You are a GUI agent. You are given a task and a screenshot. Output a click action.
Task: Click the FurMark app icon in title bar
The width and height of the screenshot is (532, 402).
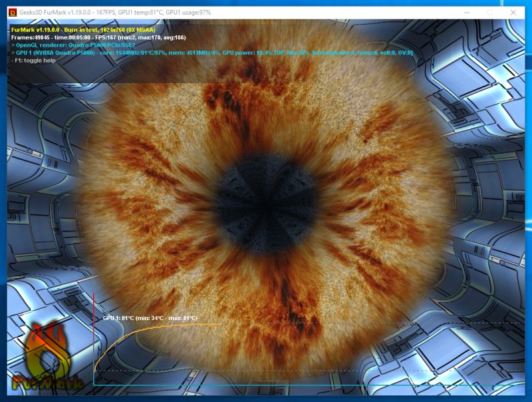(13, 13)
